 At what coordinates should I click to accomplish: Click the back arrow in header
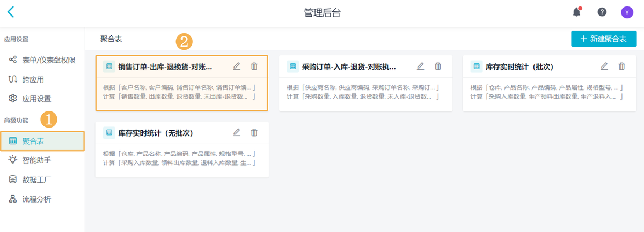(11, 12)
